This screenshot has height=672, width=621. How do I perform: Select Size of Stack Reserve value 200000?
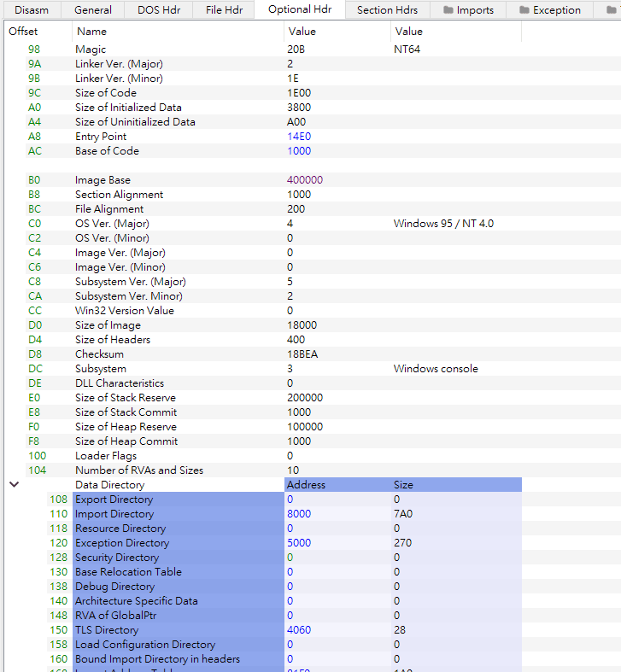pos(305,398)
